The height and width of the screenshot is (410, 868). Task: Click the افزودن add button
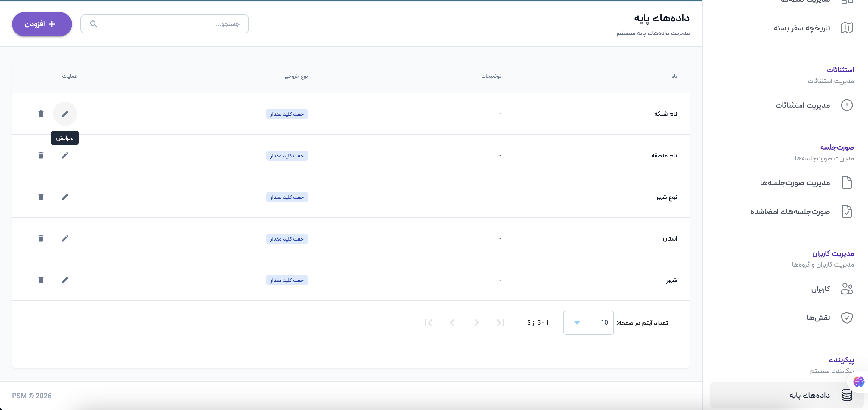(42, 24)
